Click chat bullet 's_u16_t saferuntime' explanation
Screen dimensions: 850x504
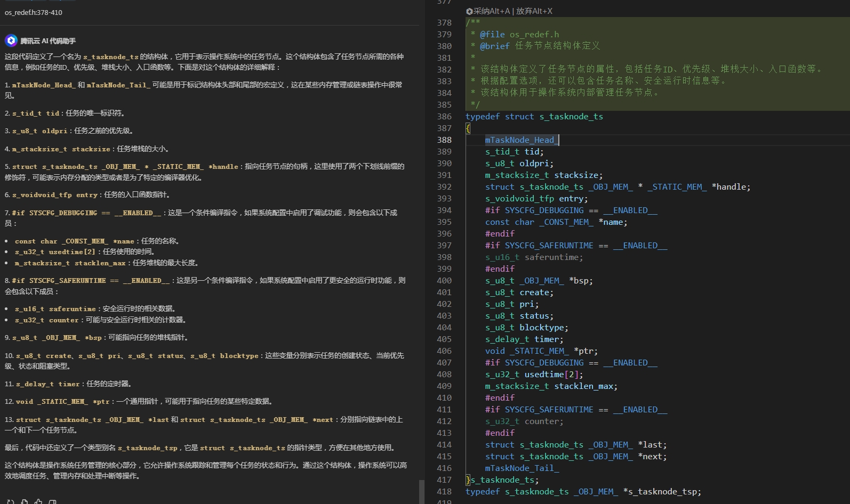pos(95,308)
